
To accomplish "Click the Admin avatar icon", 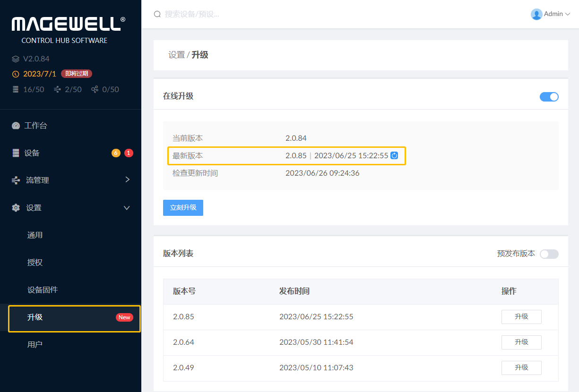I will 536,14.
